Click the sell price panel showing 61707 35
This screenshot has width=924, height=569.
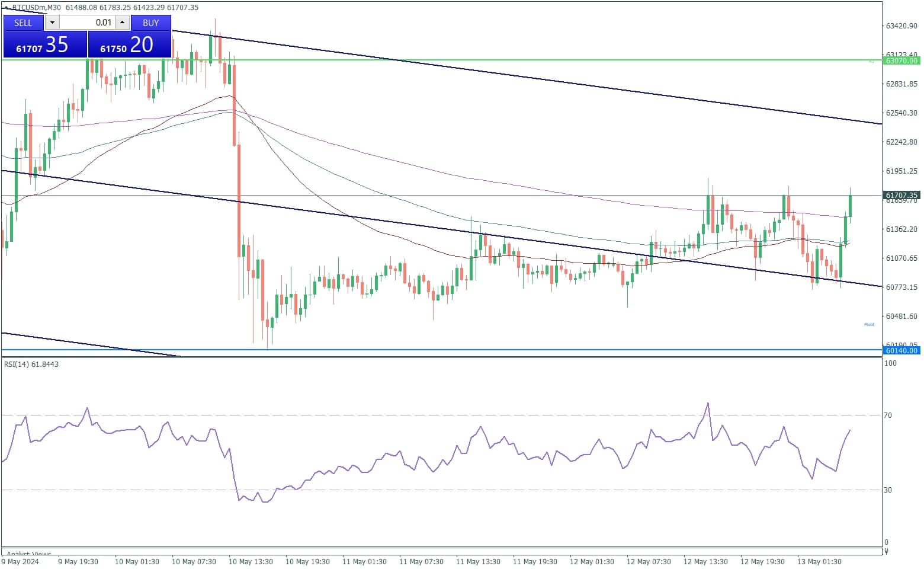coord(45,44)
